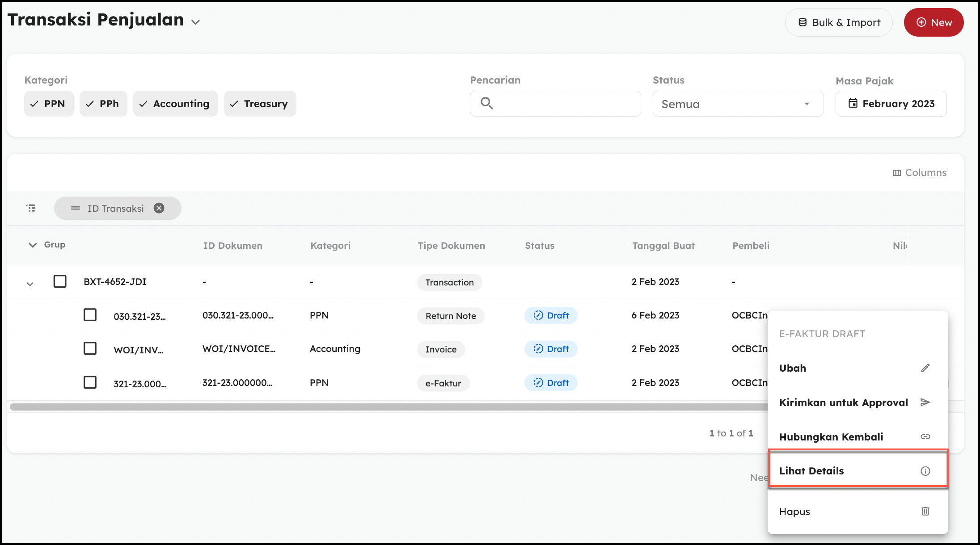Click the Kategori column header
This screenshot has height=545, width=980.
pos(330,245)
